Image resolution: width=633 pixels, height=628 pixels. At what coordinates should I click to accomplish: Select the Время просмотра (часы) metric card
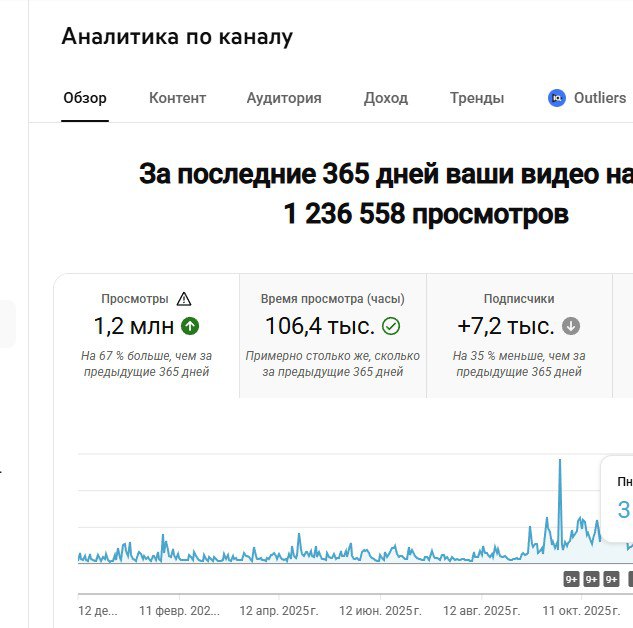tap(332, 336)
